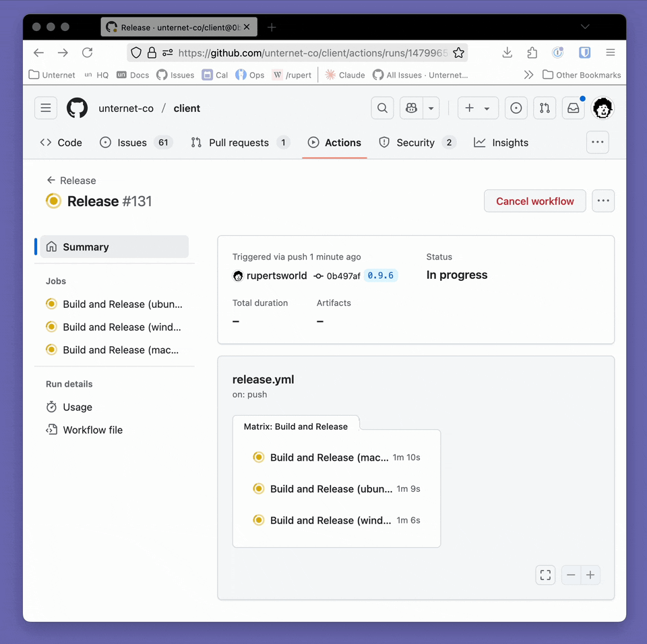Bookmark this page with the star icon
Screen dimensions: 647x644
coord(458,53)
